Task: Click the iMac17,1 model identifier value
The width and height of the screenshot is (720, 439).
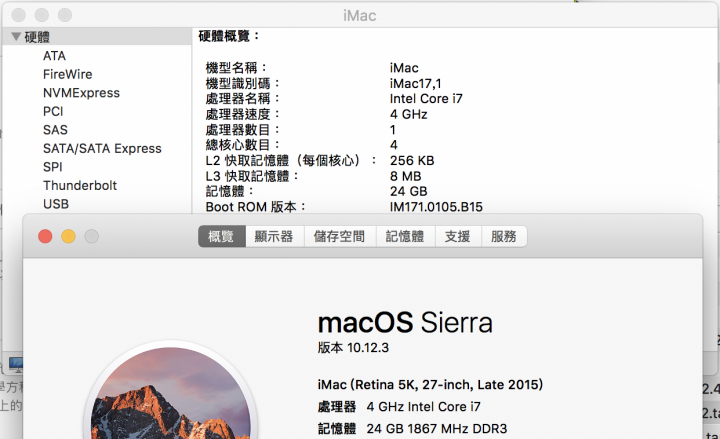Action: pyautogui.click(x=416, y=84)
